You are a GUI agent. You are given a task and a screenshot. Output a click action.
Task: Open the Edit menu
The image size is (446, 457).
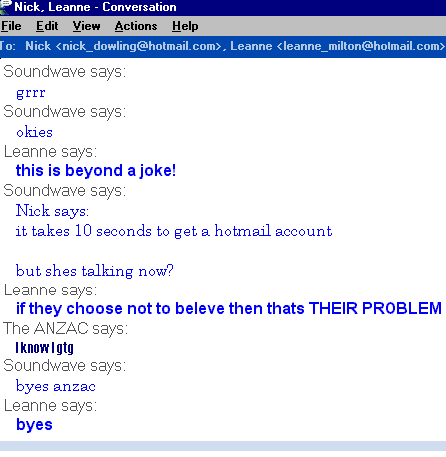[x=47, y=26]
